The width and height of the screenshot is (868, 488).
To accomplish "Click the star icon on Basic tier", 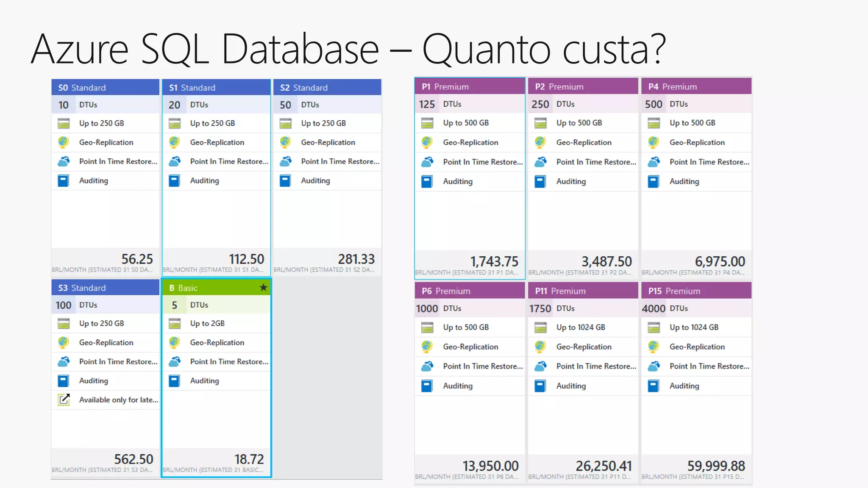I will (263, 288).
